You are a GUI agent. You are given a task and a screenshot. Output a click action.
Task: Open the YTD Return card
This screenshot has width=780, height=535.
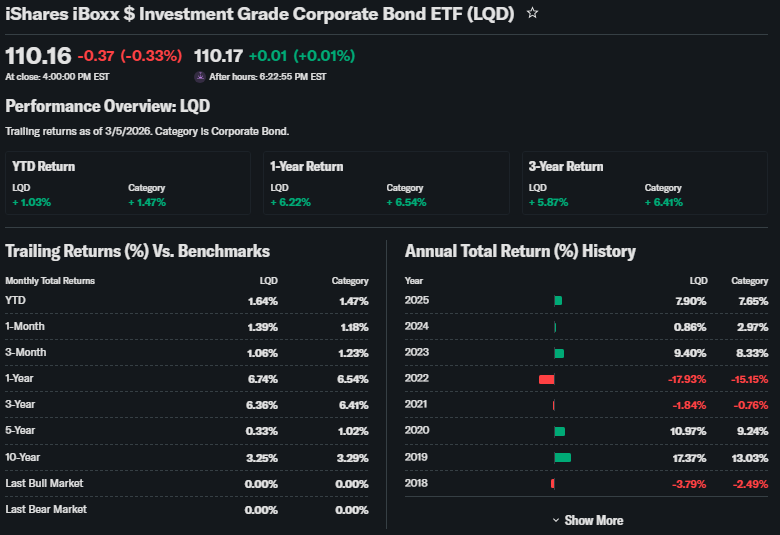pyautogui.click(x=127, y=183)
